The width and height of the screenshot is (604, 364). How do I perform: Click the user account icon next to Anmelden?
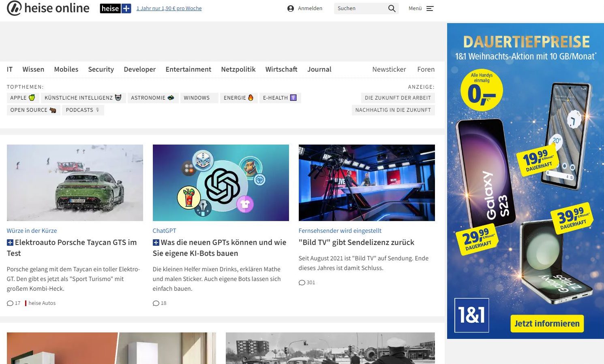pos(290,9)
